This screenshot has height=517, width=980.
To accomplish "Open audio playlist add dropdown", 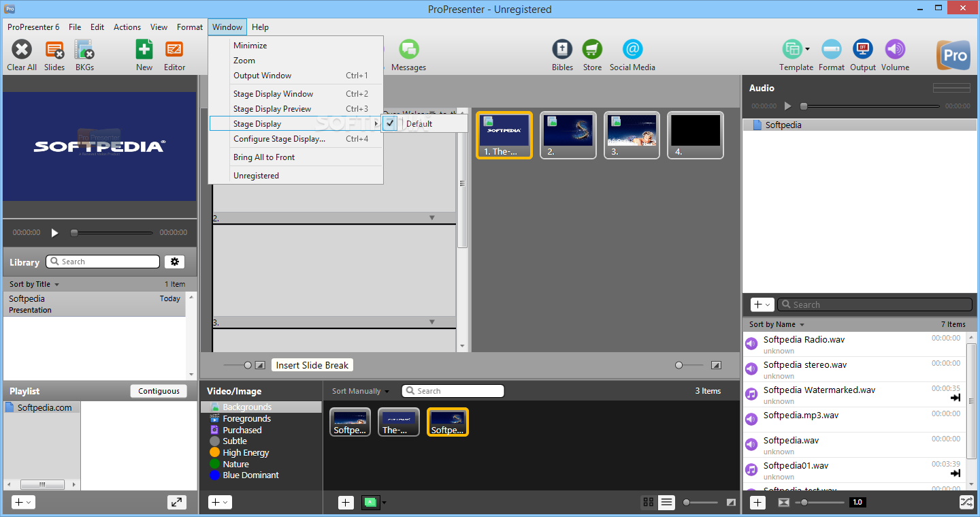I will (762, 304).
